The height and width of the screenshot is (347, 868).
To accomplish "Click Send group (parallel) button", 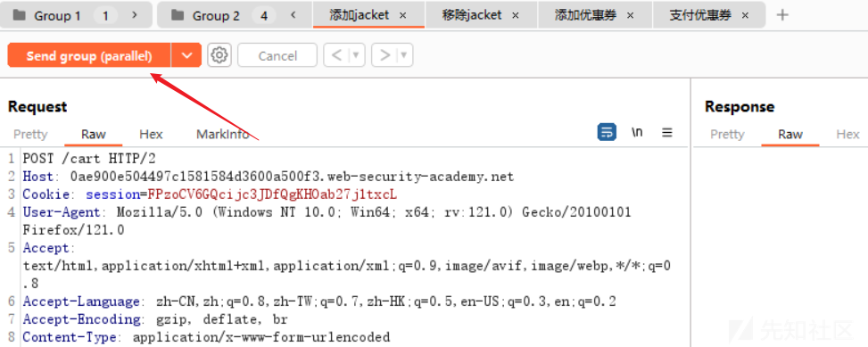I will [89, 55].
